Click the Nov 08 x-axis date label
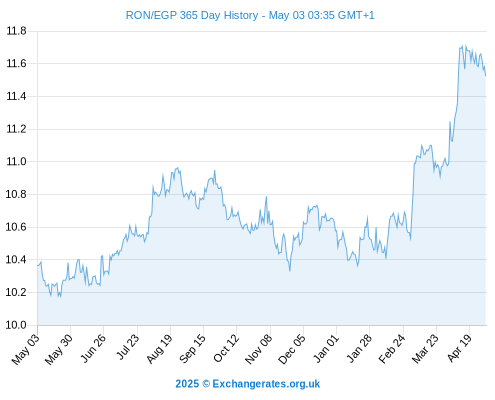This screenshot has width=495, height=400. point(259,349)
